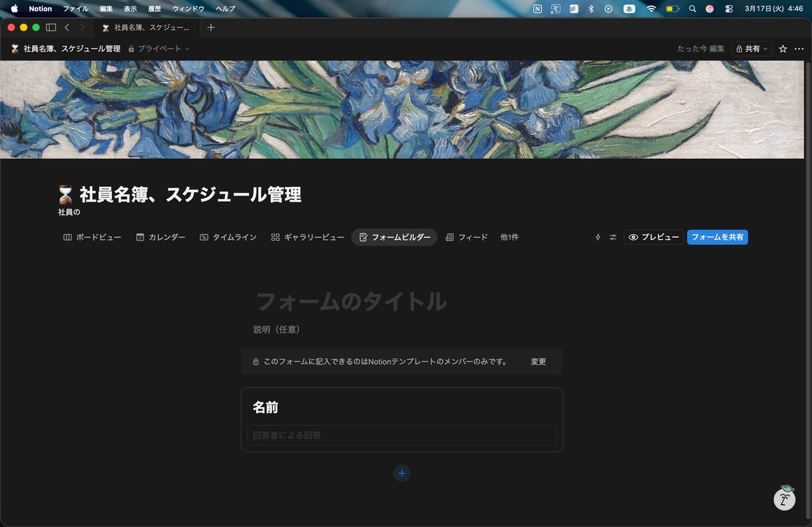Open the 編集 menu
The width and height of the screenshot is (812, 527).
(x=106, y=9)
